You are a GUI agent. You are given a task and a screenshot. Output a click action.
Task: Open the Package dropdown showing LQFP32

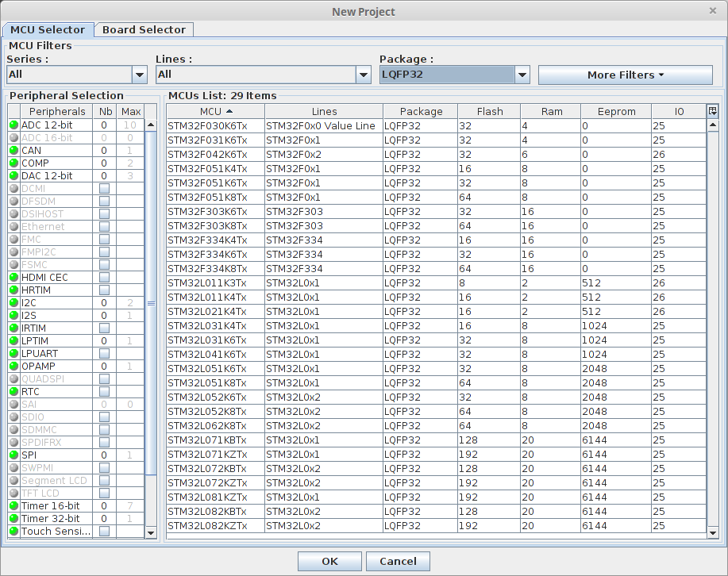pyautogui.click(x=522, y=75)
